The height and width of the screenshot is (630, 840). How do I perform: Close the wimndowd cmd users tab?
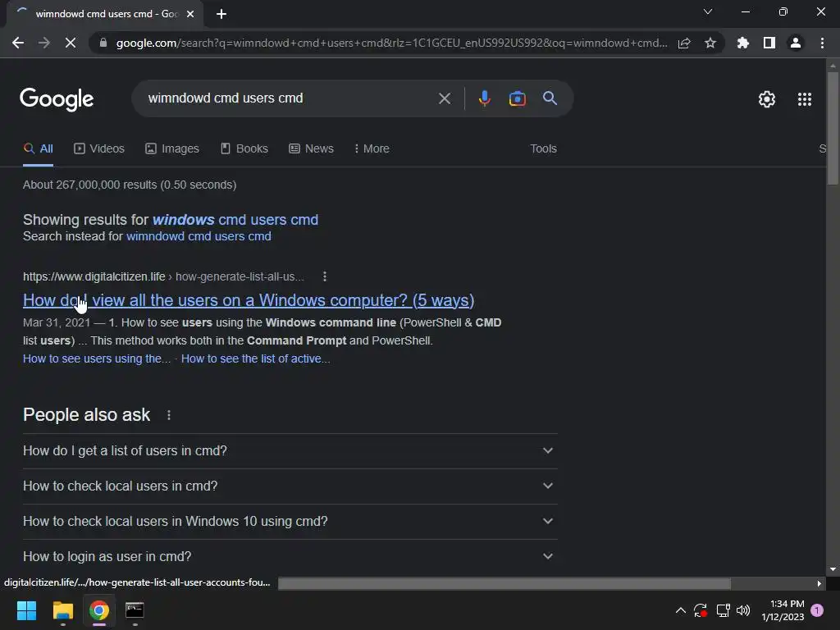(x=190, y=15)
